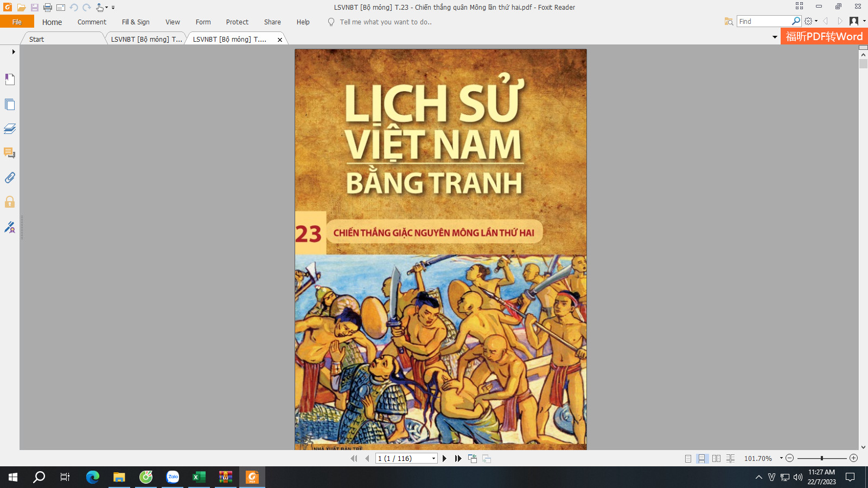This screenshot has width=868, height=488.
Task: Expand the left navigation panel arrow
Action: click(14, 52)
